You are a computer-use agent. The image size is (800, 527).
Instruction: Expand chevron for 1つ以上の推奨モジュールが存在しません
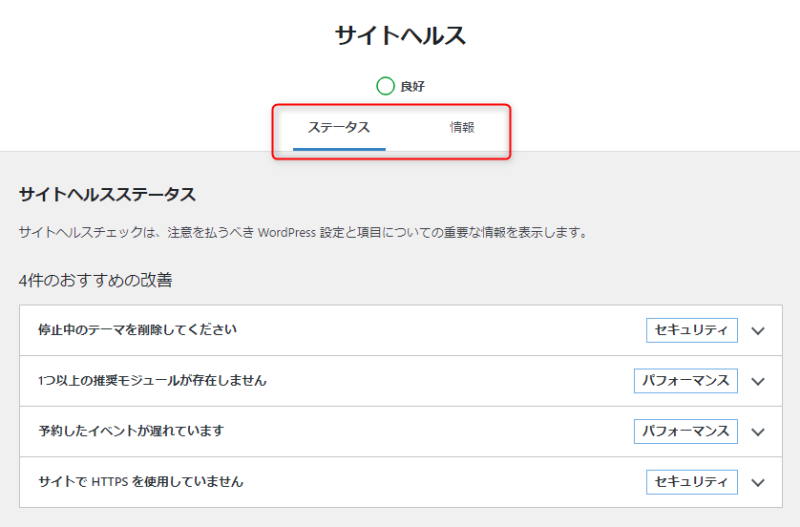[x=757, y=381]
